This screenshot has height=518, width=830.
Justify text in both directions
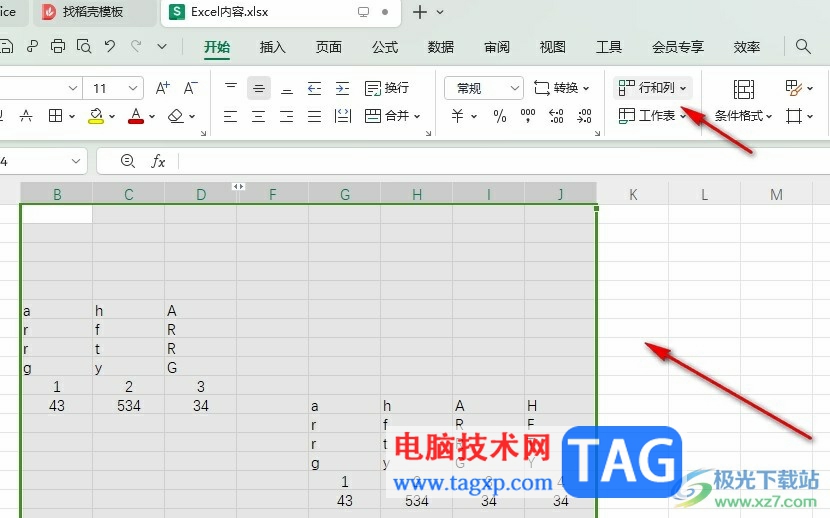314,116
